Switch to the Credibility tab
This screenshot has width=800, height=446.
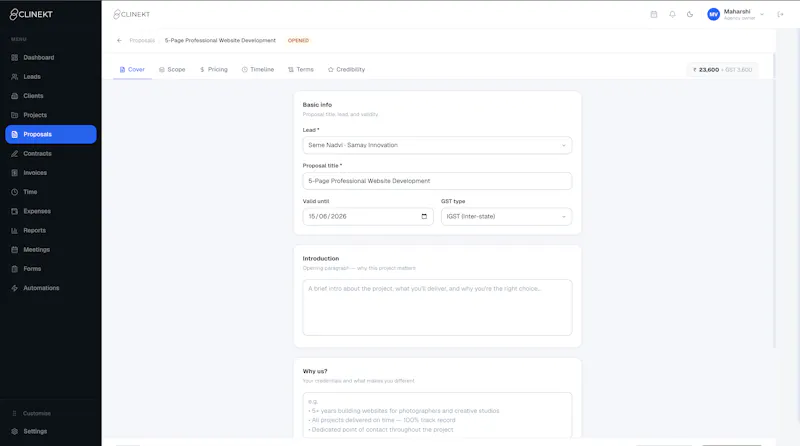click(x=346, y=69)
